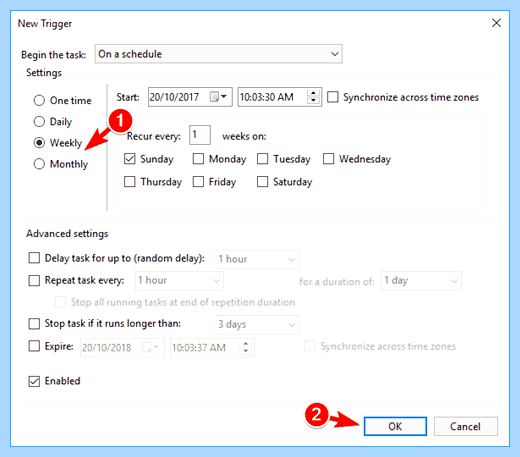The width and height of the screenshot is (520, 457).
Task: Check the Monday checkbox
Action: (198, 159)
